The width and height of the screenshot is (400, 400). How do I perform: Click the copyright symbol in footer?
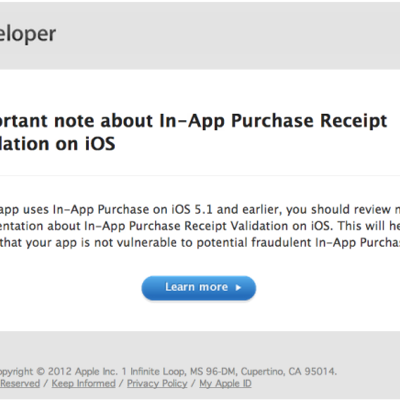(x=40, y=371)
